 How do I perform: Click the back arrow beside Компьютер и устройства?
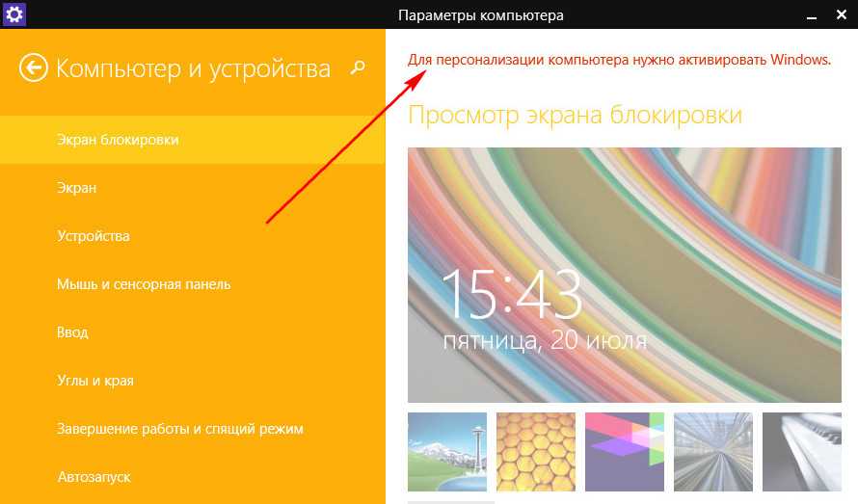coord(34,68)
